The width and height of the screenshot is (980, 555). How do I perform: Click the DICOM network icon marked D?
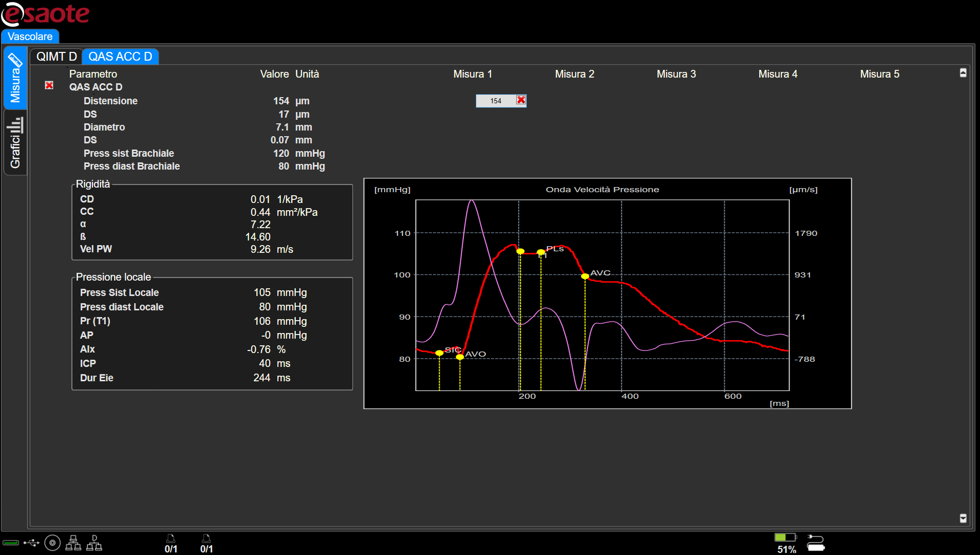pyautogui.click(x=94, y=543)
